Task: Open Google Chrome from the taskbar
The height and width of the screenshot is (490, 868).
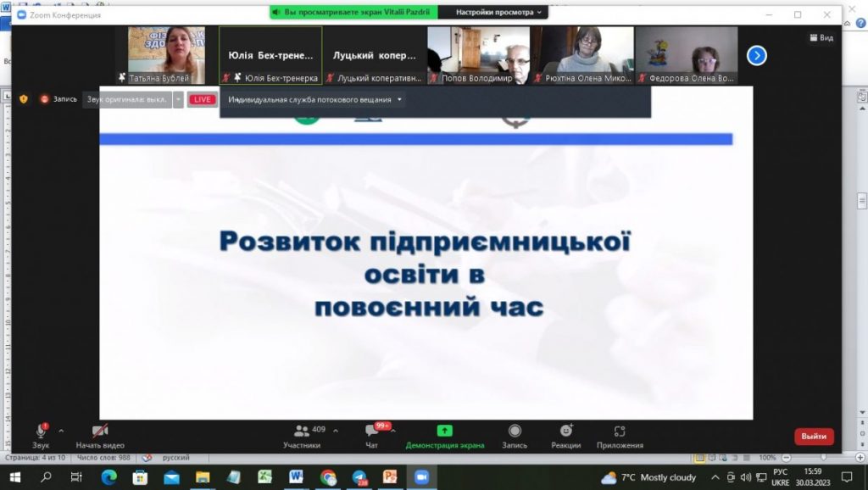Action: [328, 477]
